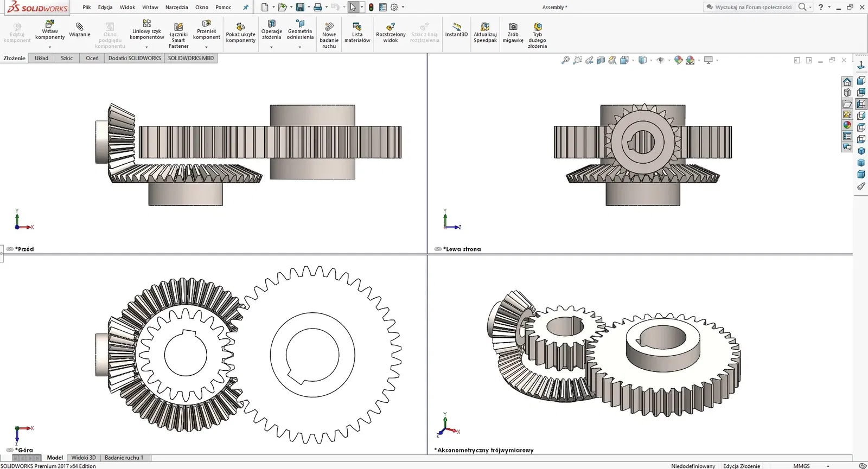Open the Help question mark button
Screen dimensions: 868x469
(821, 7)
